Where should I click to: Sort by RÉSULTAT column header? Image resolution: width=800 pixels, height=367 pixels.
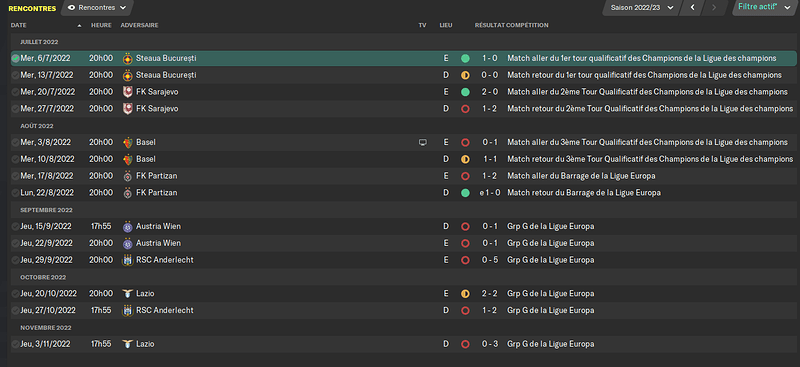[489, 25]
